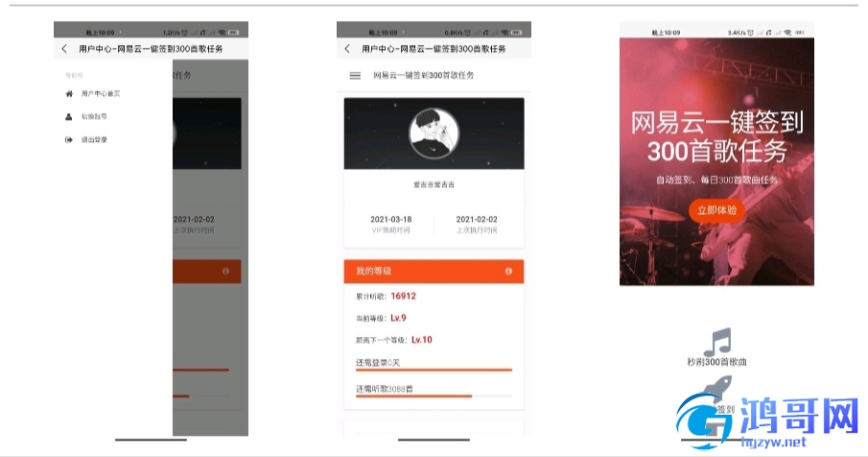The width and height of the screenshot is (868, 457).
Task: Click the 还需听歌3088首 progress bar
Action: [434, 397]
